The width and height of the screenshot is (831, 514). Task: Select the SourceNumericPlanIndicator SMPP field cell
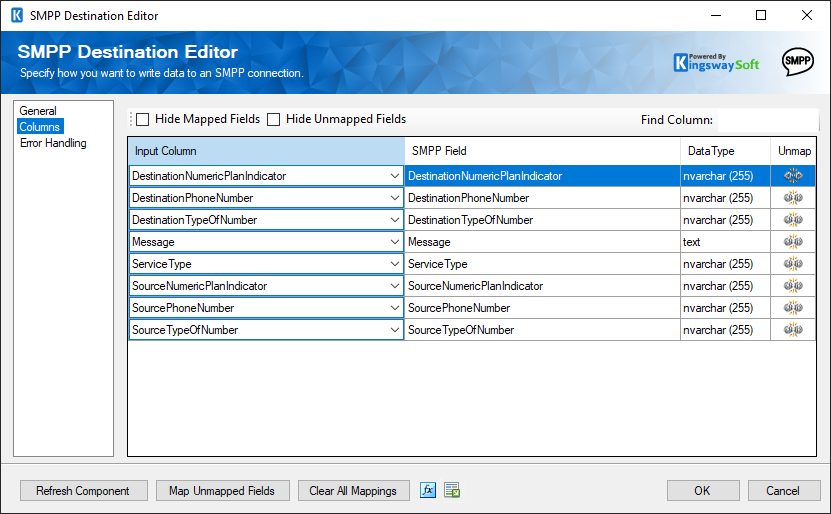pos(542,286)
